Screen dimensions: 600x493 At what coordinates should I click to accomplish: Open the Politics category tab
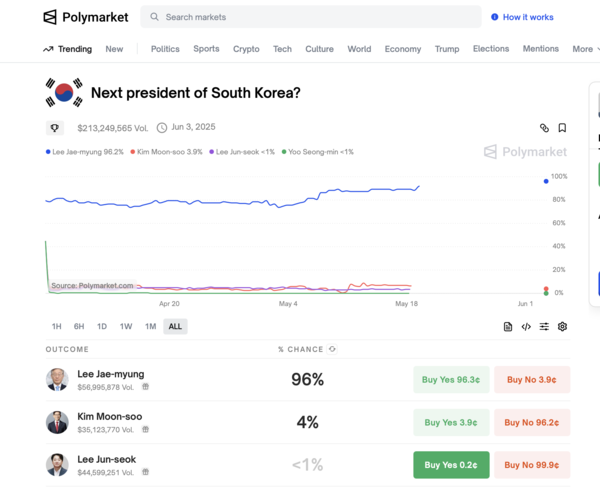(165, 49)
